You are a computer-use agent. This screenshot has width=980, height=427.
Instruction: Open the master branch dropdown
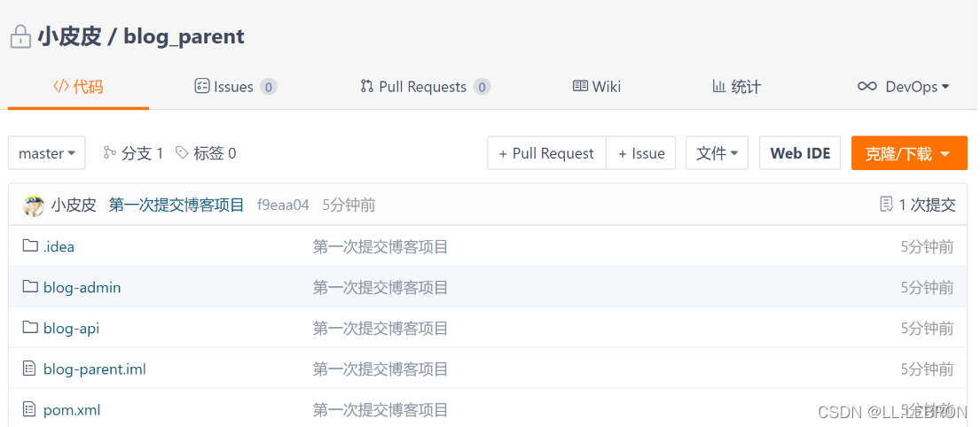[x=47, y=153]
